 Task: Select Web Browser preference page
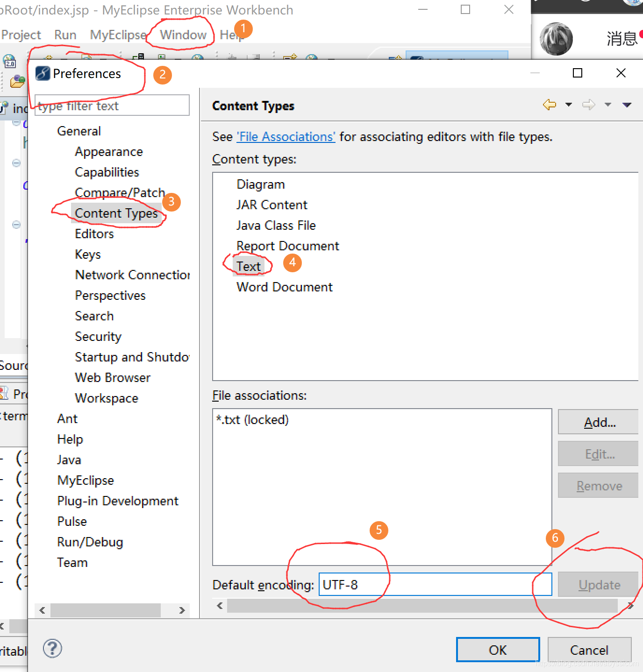pos(113,377)
